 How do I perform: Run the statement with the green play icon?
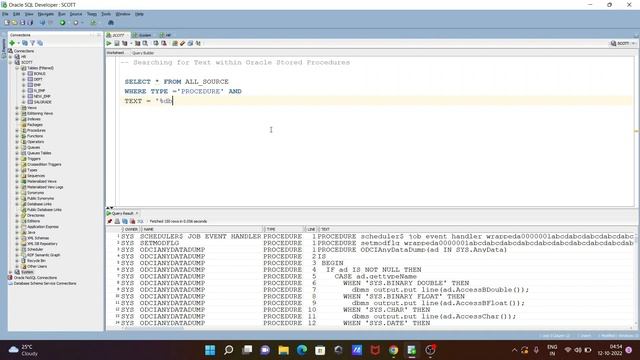[109, 43]
